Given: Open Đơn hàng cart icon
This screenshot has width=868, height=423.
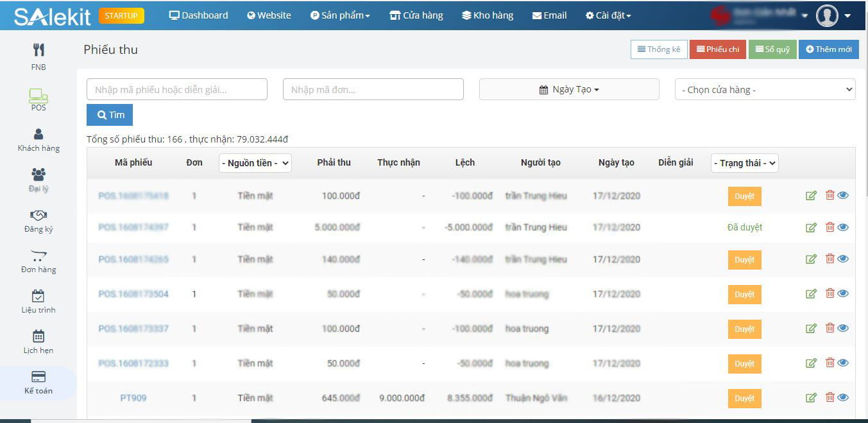Looking at the screenshot, I should click(38, 255).
